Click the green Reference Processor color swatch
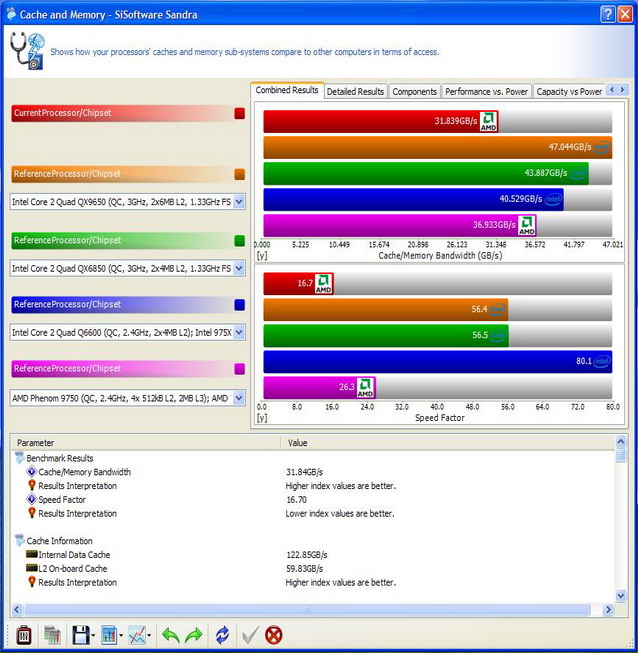The image size is (638, 653). pyautogui.click(x=239, y=241)
